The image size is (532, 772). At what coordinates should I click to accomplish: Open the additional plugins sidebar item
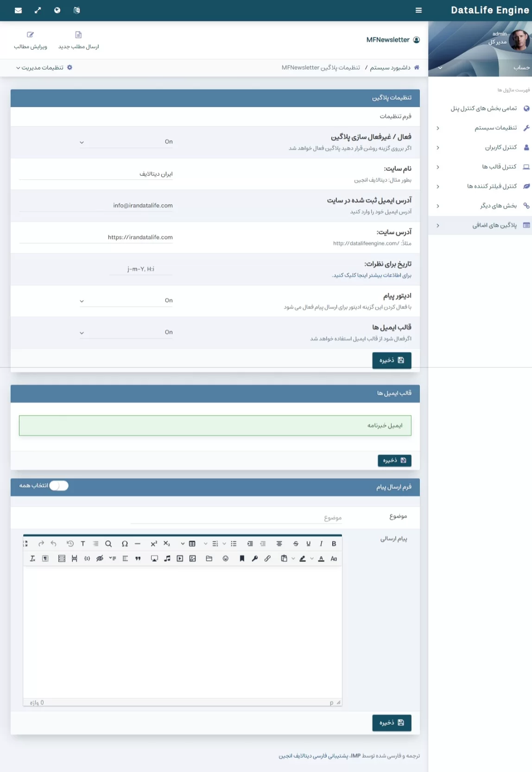click(x=494, y=225)
